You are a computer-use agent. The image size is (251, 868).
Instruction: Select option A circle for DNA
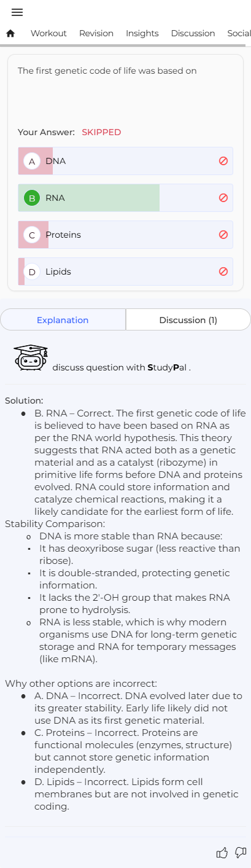click(x=32, y=161)
